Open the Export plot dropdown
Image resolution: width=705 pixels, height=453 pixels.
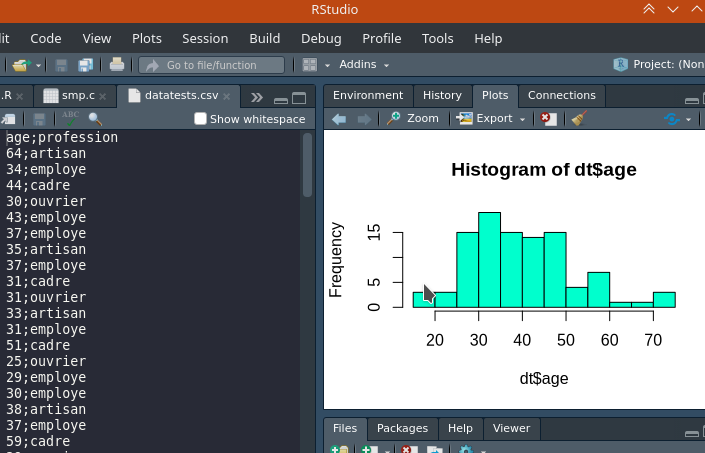click(491, 119)
